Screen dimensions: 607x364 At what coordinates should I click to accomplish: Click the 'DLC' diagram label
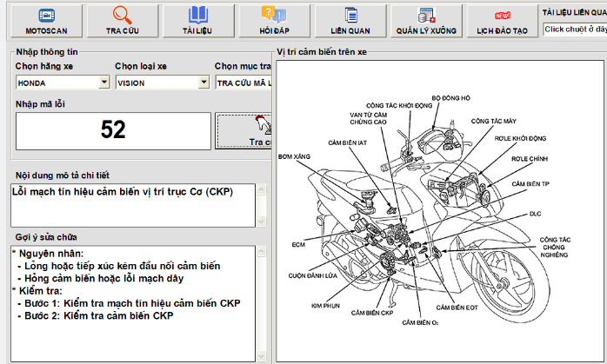pos(536,214)
